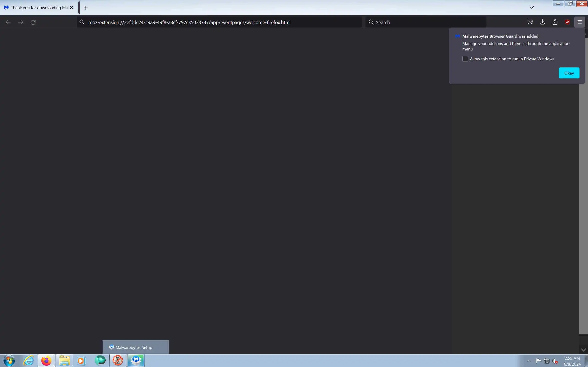Screen dimensions: 588x367
Task: Click the Pocket save icon
Action: click(x=530, y=22)
